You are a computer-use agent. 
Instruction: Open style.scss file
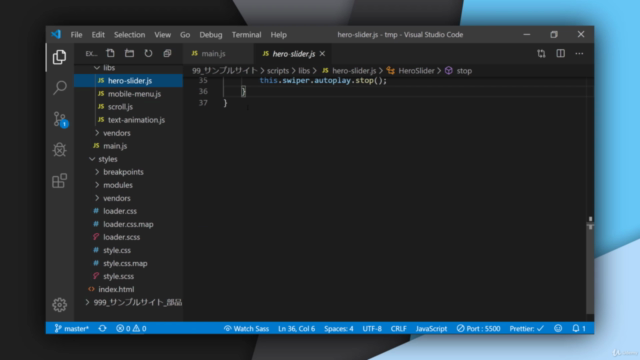tap(118, 276)
